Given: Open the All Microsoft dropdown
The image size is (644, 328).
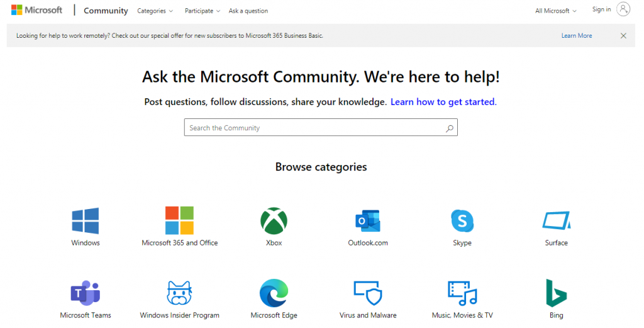Looking at the screenshot, I should (x=556, y=11).
